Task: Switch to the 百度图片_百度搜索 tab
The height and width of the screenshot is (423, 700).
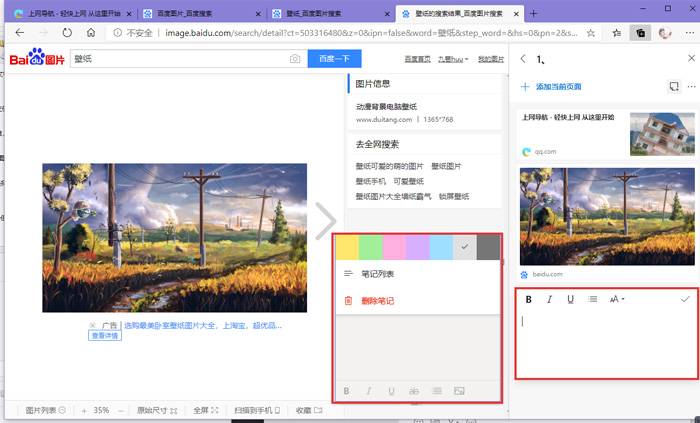Action: click(203, 14)
